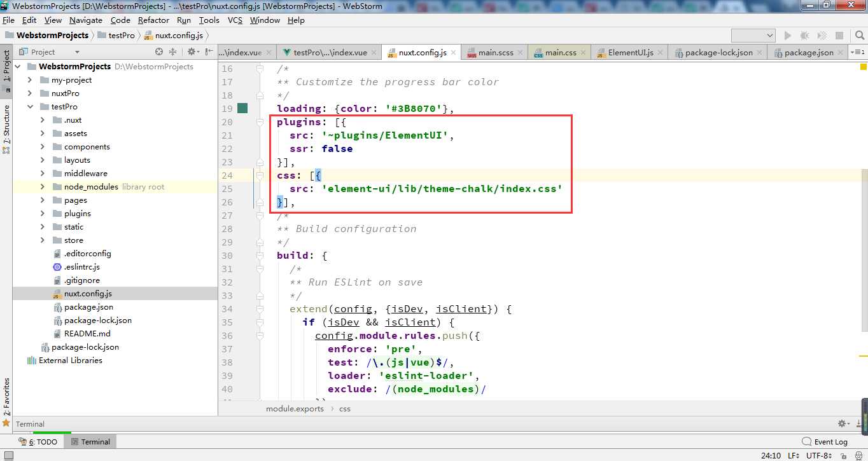
Task: Click testPro in the navigation breadcrumb
Action: pos(122,36)
